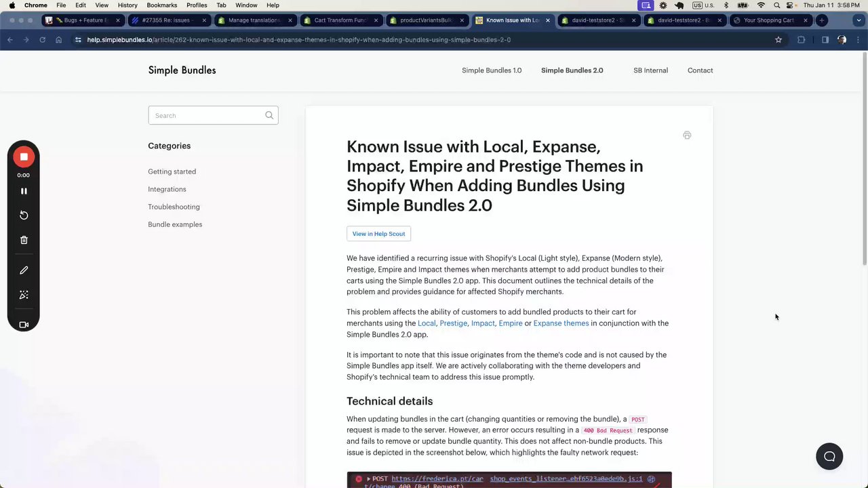Click the View in Help Scout button
The height and width of the screenshot is (488, 868).
378,234
